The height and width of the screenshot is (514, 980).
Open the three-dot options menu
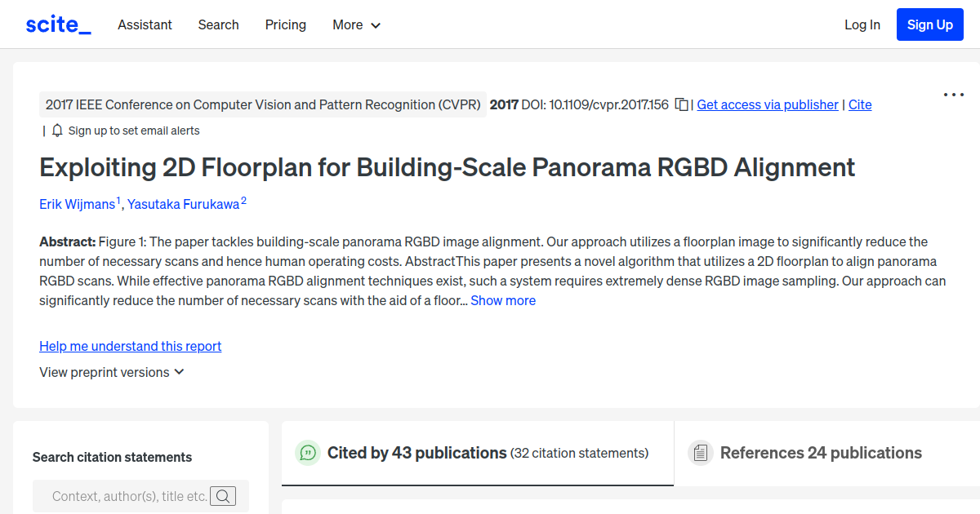(953, 95)
